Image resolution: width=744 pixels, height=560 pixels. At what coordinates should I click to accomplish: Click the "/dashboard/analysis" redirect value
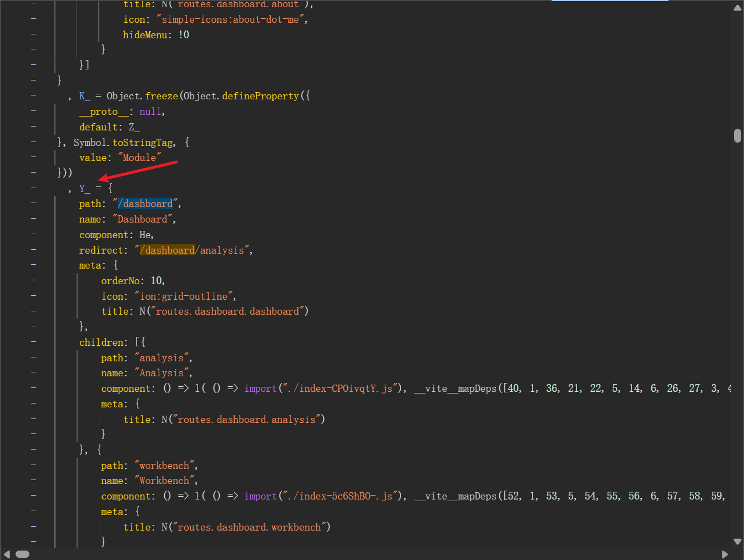click(x=193, y=250)
